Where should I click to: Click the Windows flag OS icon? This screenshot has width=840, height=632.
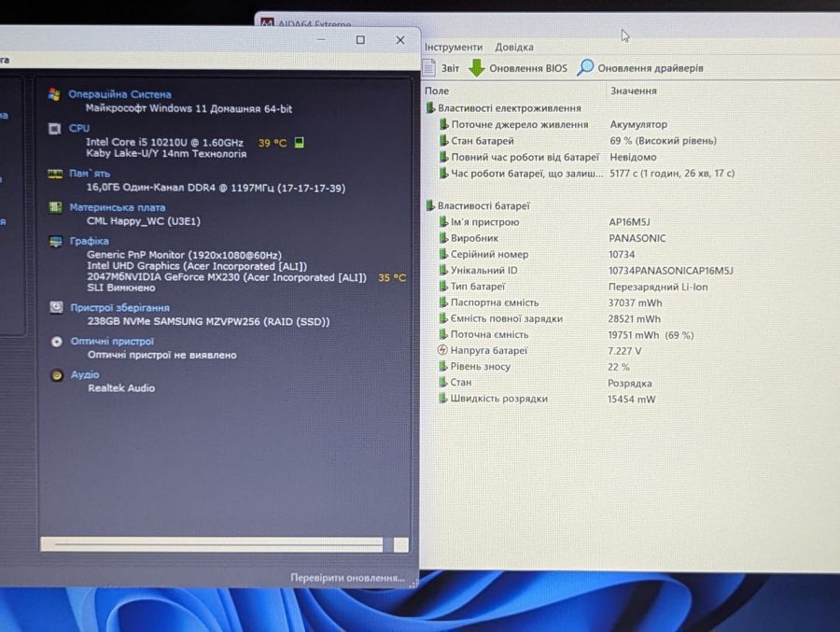pyautogui.click(x=54, y=94)
